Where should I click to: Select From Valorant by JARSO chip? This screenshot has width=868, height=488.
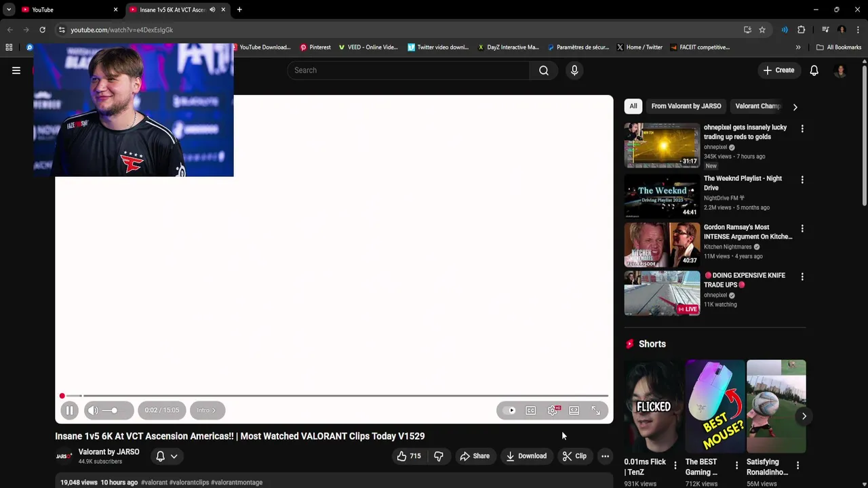coord(686,106)
